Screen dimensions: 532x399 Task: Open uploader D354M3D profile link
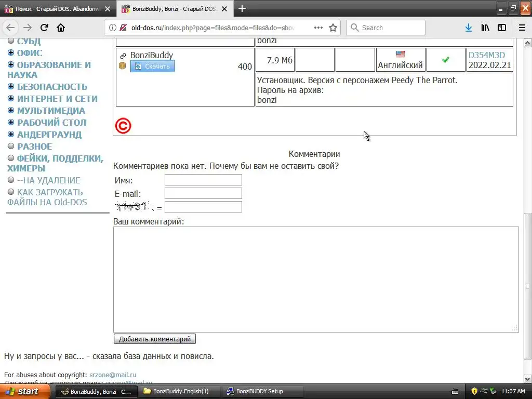[x=486, y=55]
